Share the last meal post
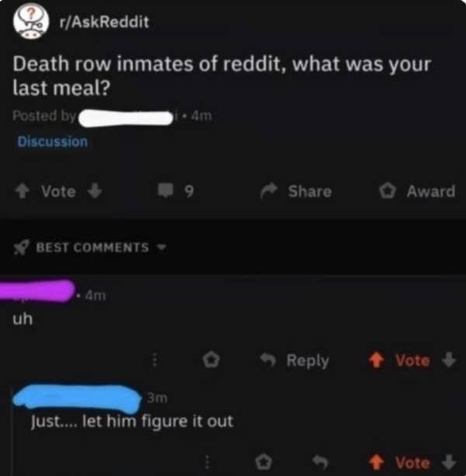 [297, 191]
